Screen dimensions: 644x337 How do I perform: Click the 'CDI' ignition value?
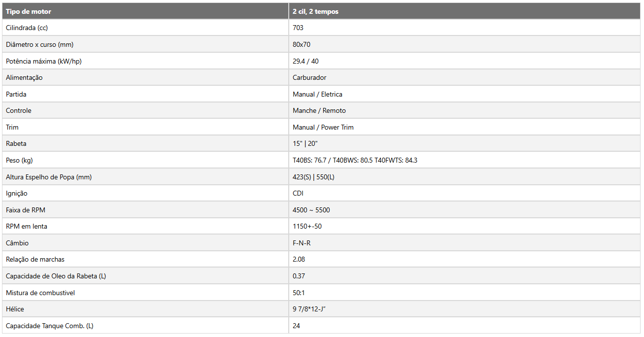click(298, 193)
